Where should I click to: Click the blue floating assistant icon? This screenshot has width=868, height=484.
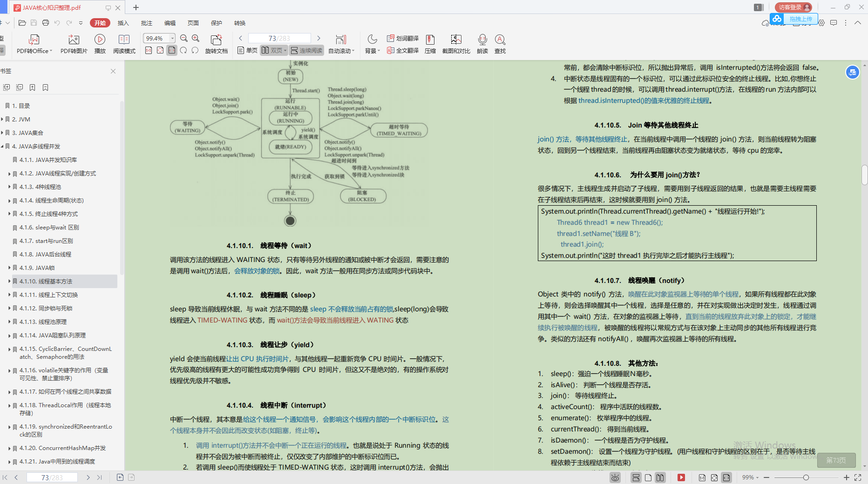click(852, 72)
